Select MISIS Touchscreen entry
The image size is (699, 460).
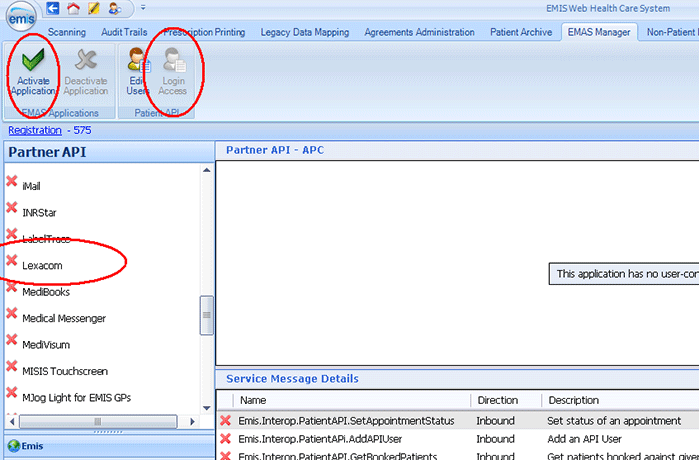pos(65,371)
